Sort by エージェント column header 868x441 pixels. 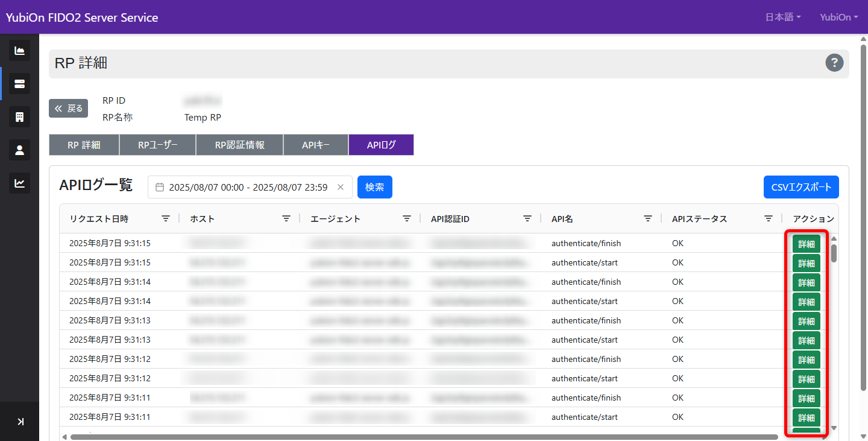[335, 218]
